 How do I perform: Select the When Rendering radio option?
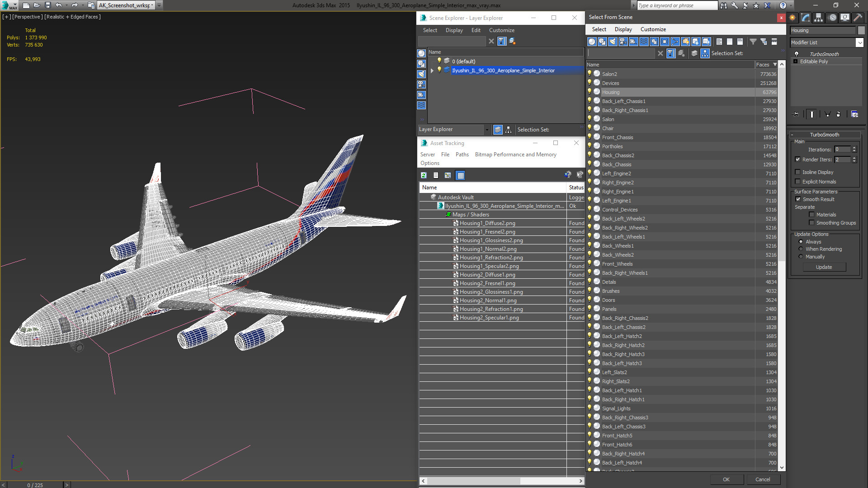click(801, 249)
